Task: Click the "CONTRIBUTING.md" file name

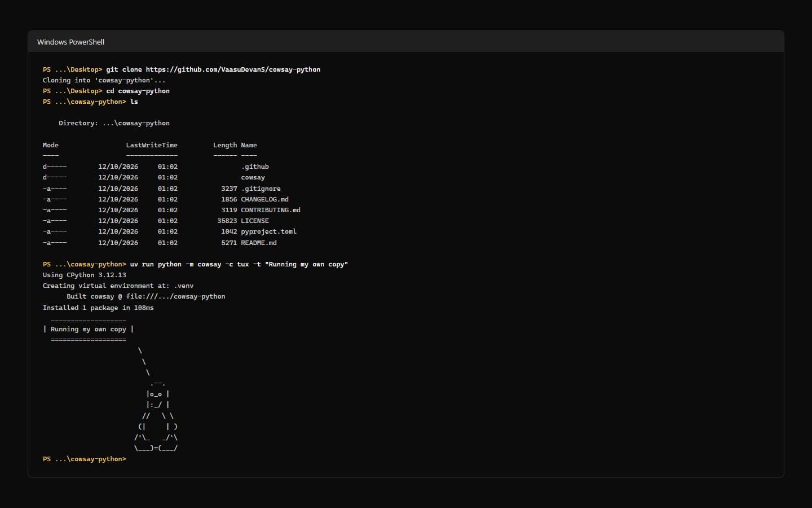Action: 271,210
